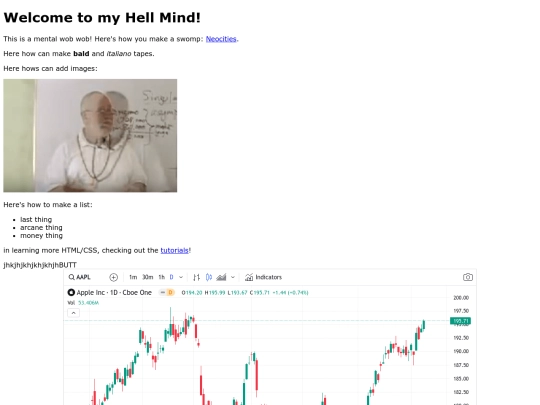Click the man at whiteboard image

click(90, 136)
